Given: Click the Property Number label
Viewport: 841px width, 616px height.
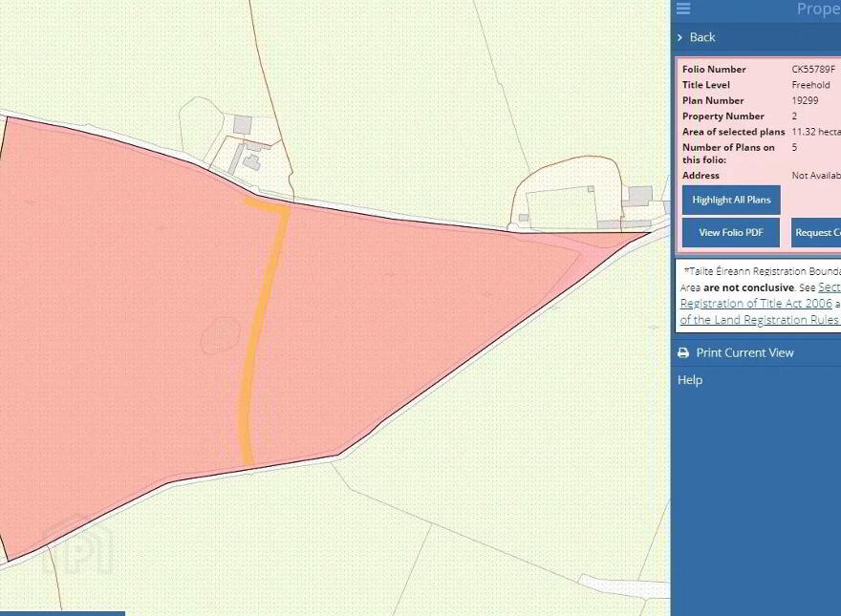Looking at the screenshot, I should [x=723, y=116].
